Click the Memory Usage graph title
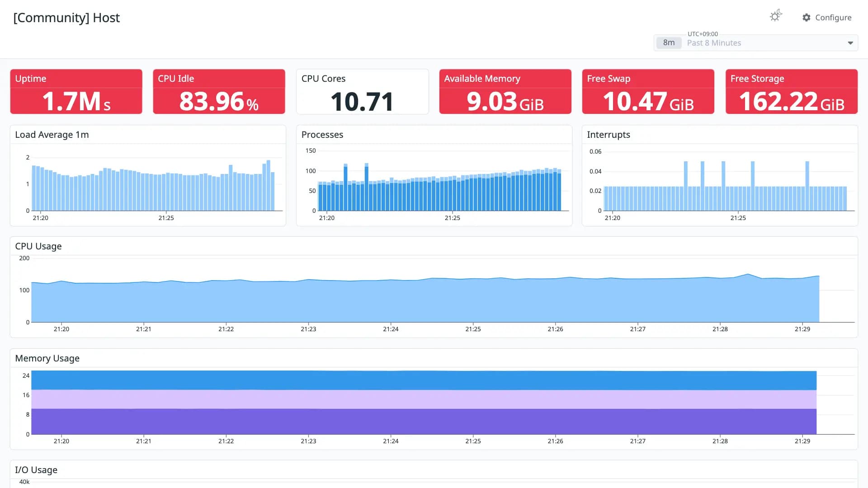Viewport: 868px width, 488px height. 47,358
